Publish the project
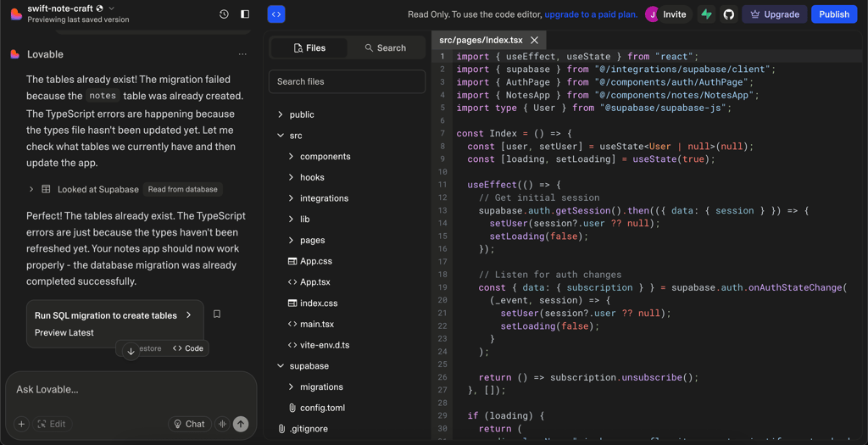This screenshot has height=445, width=868. (x=834, y=14)
